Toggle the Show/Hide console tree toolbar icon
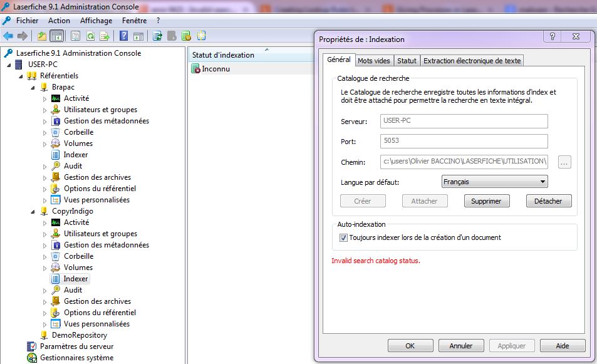Image resolution: width=597 pixels, height=364 pixels. pyautogui.click(x=57, y=36)
